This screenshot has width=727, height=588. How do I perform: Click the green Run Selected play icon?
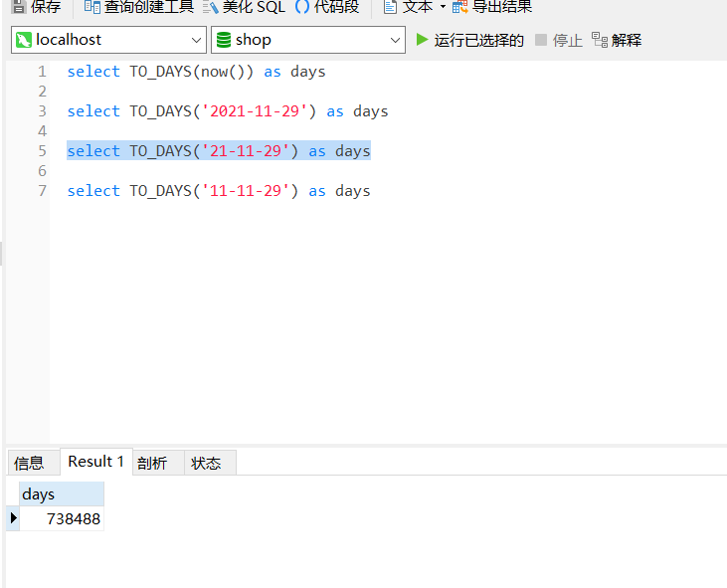pos(422,40)
